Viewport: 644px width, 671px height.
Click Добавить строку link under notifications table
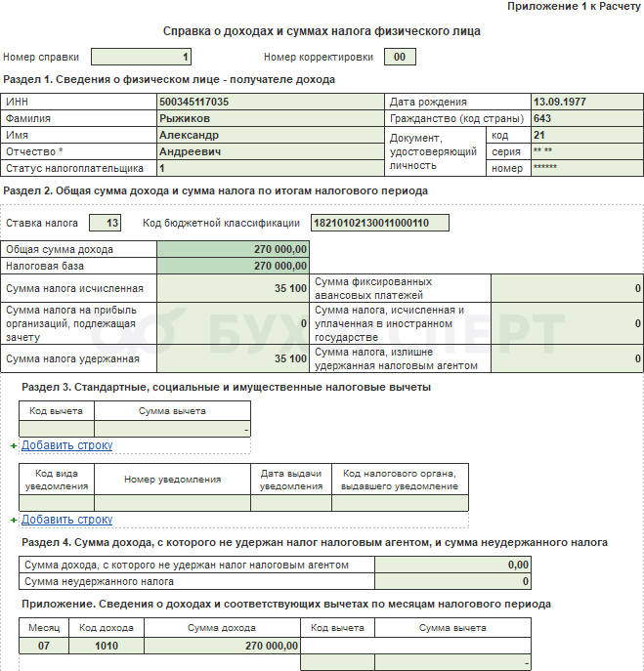pos(66,520)
